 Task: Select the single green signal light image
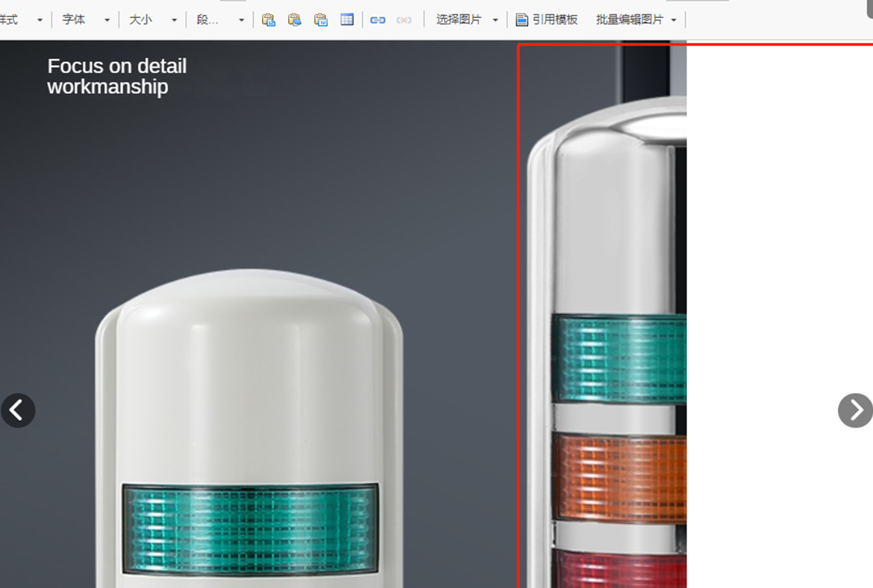pyautogui.click(x=250, y=433)
